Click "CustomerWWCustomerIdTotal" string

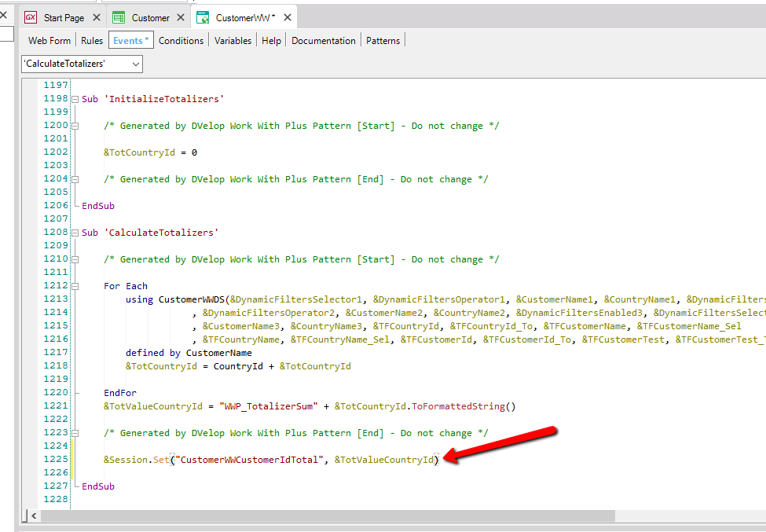point(249,460)
